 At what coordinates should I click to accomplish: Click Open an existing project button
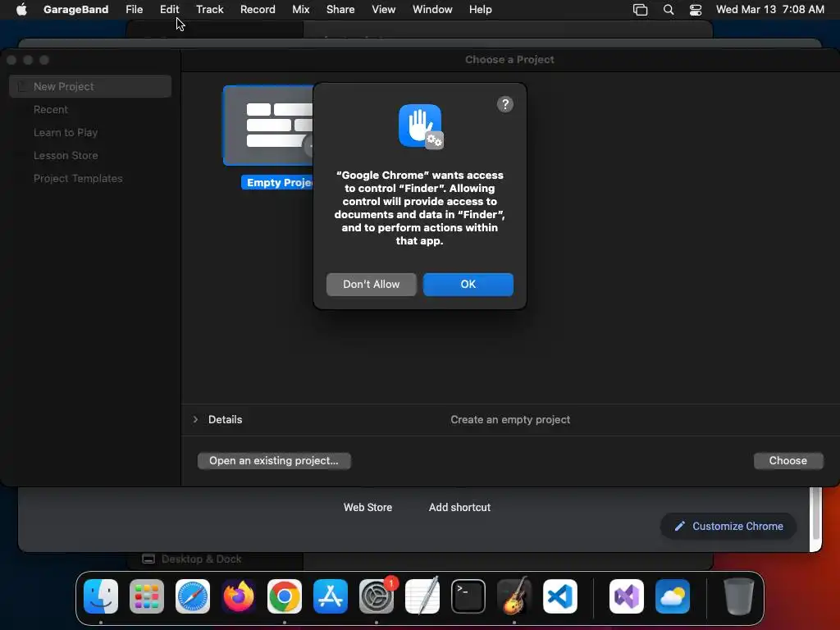(274, 461)
